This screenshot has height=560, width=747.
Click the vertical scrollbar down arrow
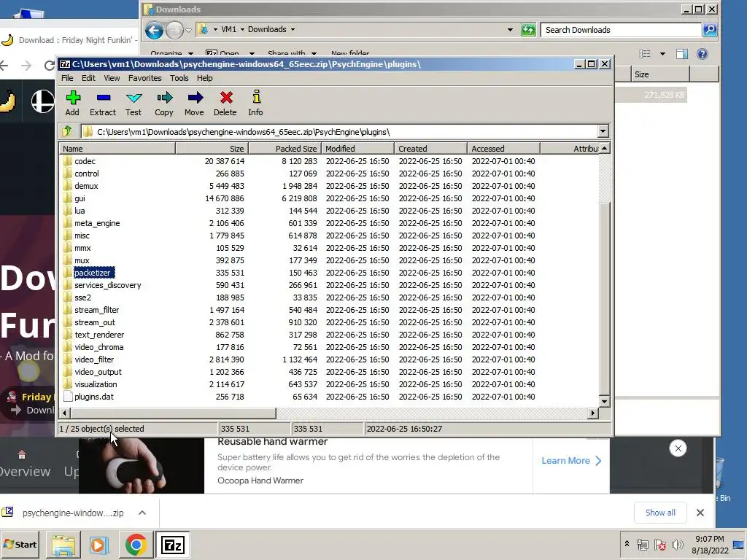click(x=604, y=402)
